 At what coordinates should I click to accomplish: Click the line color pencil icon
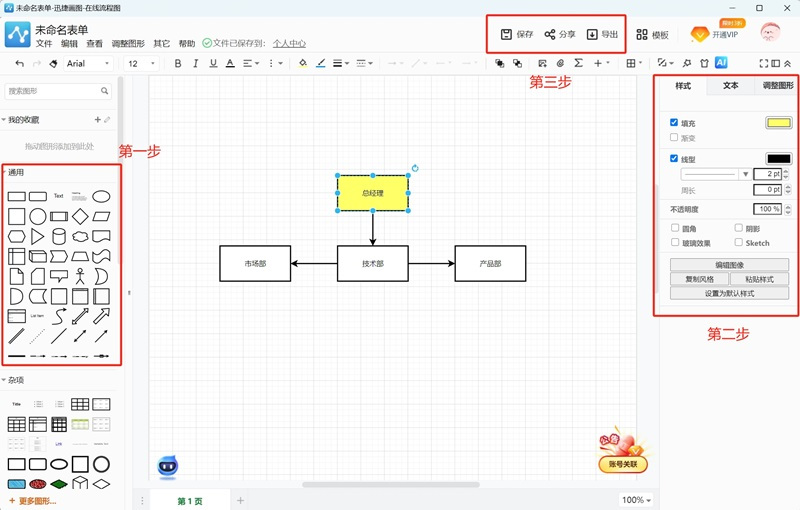320,63
